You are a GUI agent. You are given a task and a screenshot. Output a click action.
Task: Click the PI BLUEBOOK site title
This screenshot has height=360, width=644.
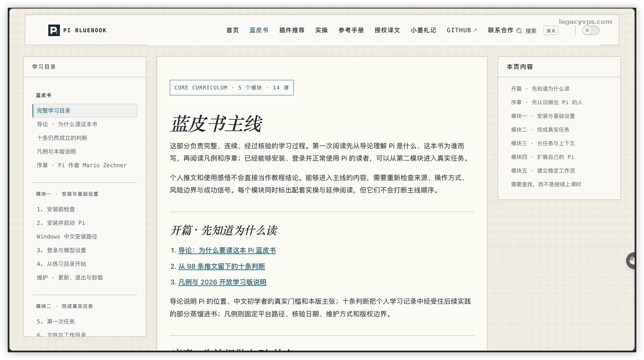pyautogui.click(x=85, y=31)
